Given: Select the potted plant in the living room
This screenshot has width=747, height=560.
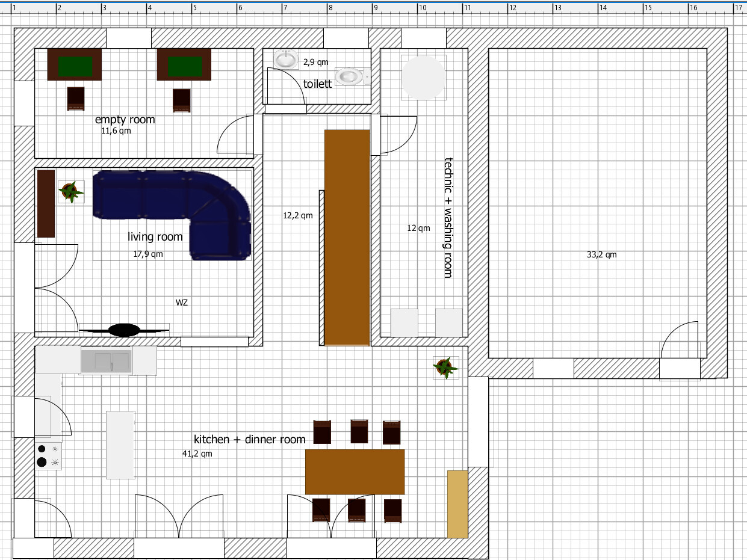Looking at the screenshot, I should tap(71, 192).
